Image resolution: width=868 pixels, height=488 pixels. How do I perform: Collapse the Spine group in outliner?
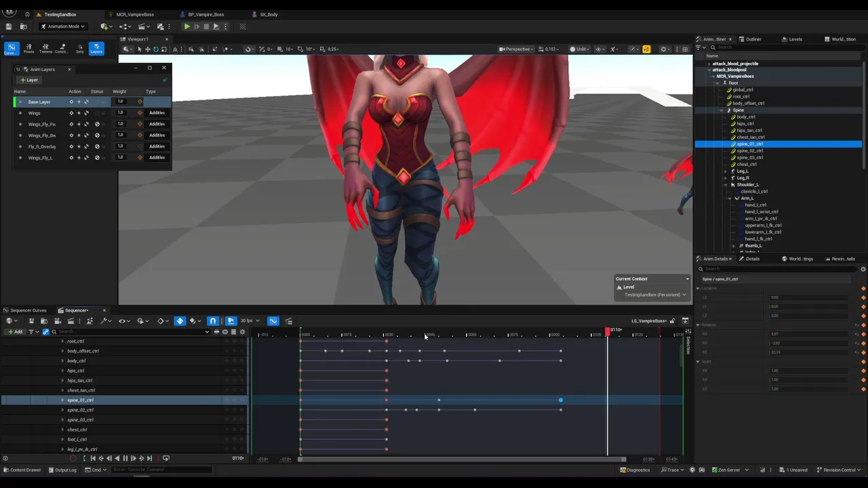(x=722, y=110)
